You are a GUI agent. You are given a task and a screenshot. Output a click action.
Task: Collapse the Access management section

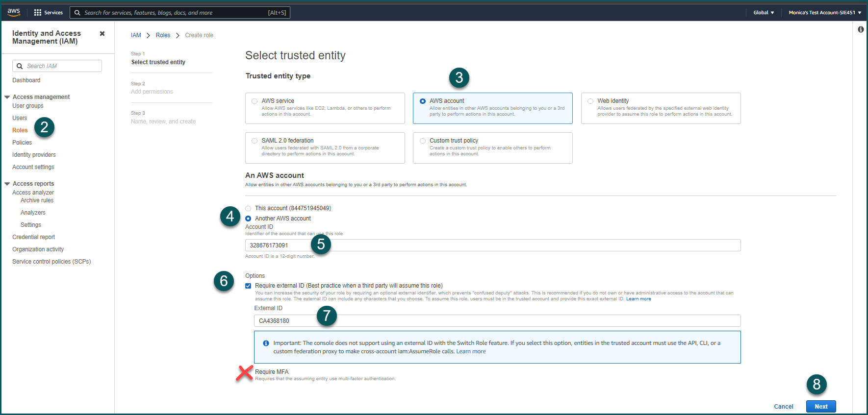point(7,97)
